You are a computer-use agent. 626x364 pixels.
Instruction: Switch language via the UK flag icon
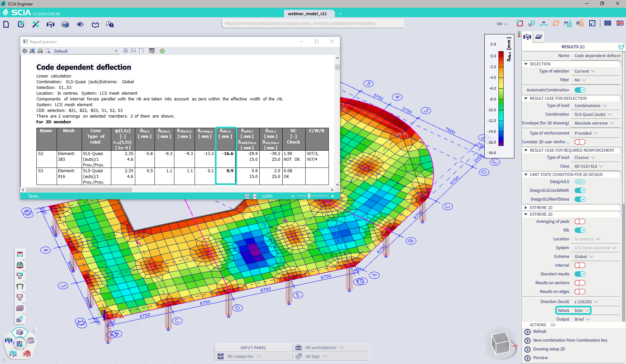point(620,23)
